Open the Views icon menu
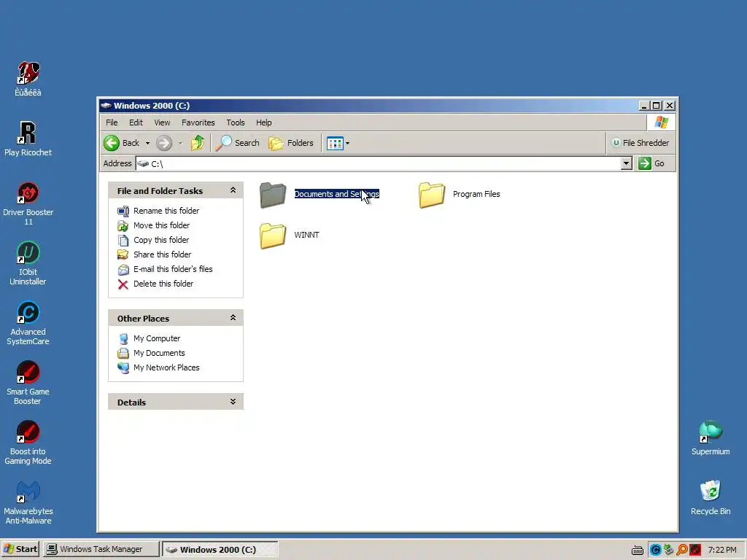 pos(338,143)
